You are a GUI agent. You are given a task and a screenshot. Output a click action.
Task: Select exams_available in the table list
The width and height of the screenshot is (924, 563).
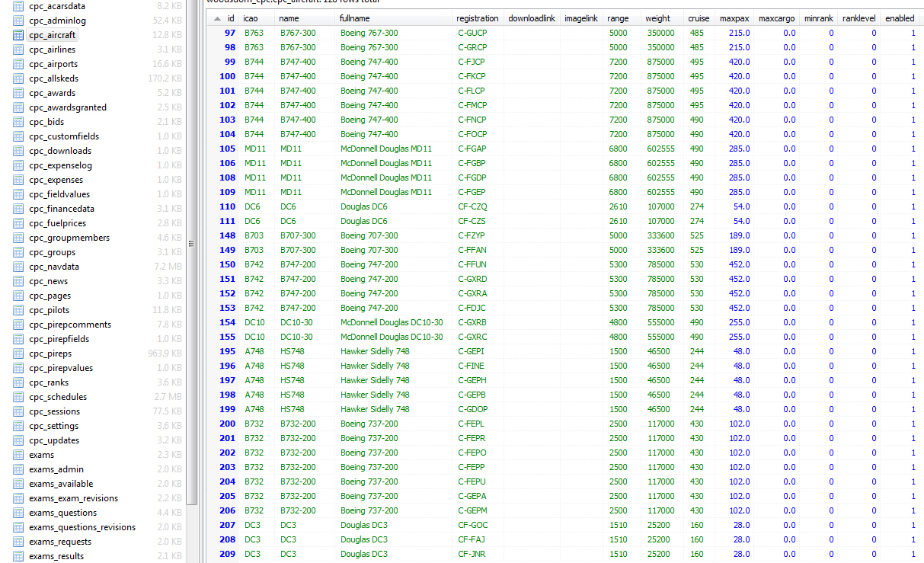(61, 484)
